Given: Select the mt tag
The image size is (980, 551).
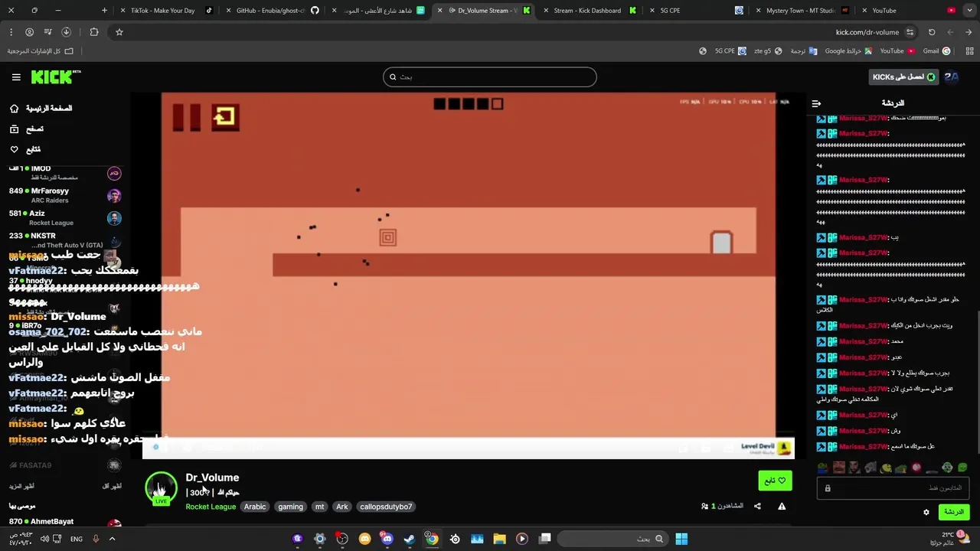Looking at the screenshot, I should tap(319, 507).
